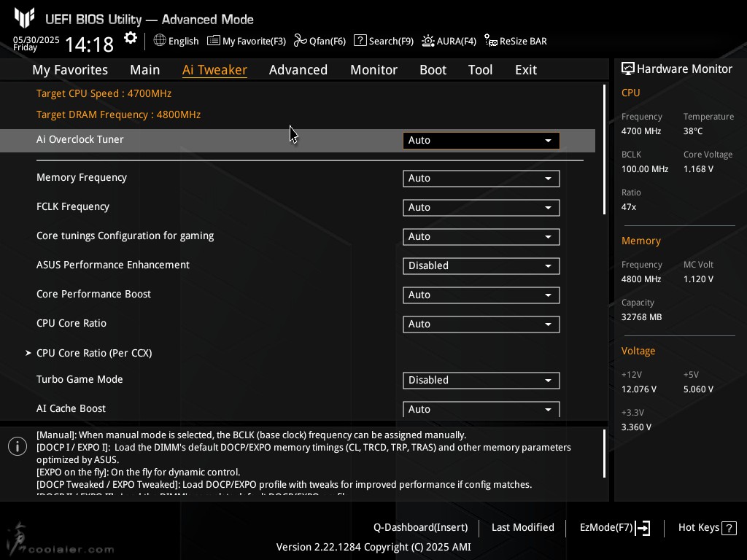The height and width of the screenshot is (560, 747).
Task: Select the Ai Overclock Tuner row label
Action: [80, 139]
